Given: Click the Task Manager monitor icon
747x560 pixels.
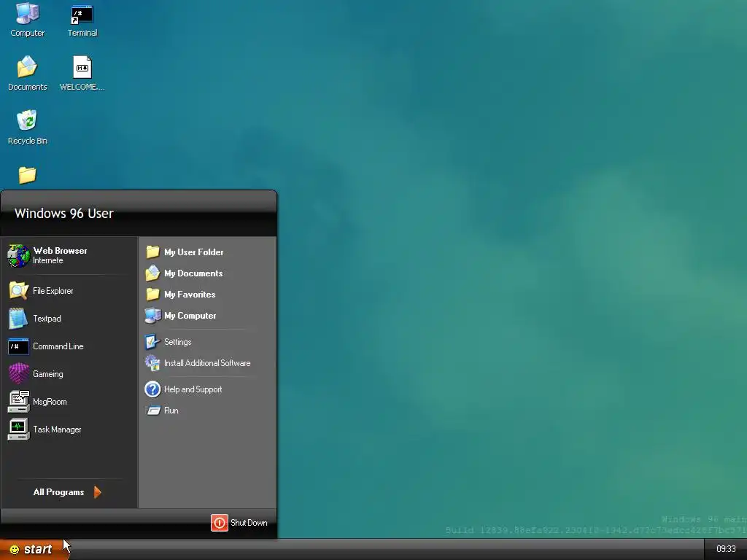Looking at the screenshot, I should [18, 429].
